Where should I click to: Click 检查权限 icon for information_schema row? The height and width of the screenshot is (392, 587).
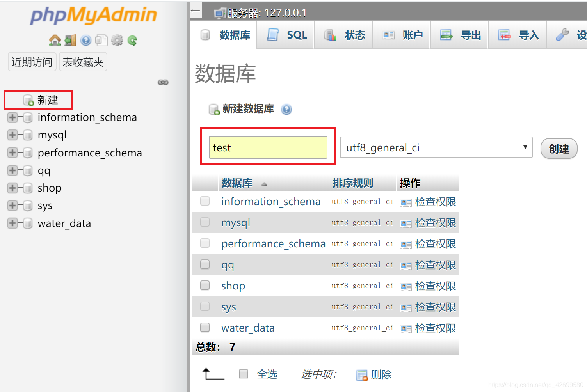(406, 202)
